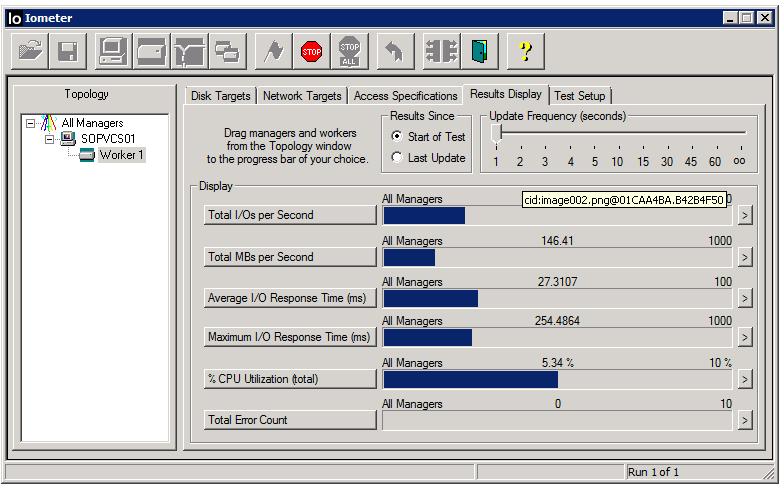Go to the Test Setup tab

coord(580,96)
